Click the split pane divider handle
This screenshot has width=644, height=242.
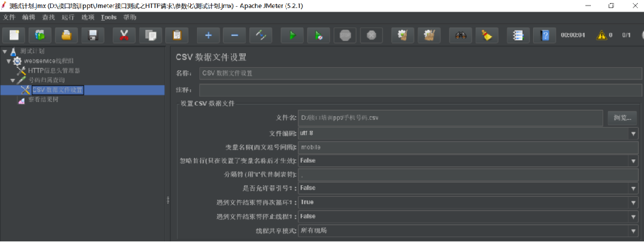coord(168,200)
